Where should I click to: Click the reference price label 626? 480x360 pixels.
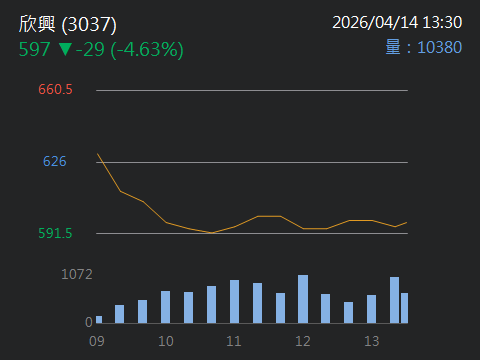coord(55,161)
